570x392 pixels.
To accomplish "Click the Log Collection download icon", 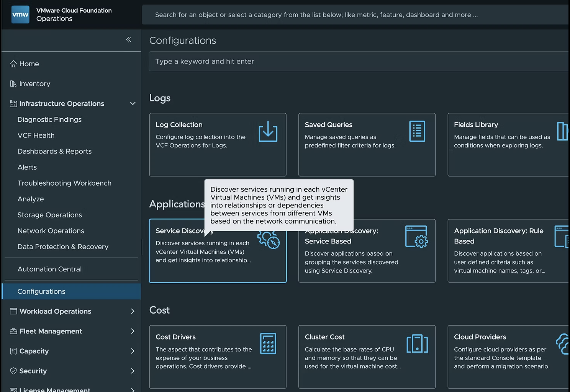I will [x=268, y=131].
